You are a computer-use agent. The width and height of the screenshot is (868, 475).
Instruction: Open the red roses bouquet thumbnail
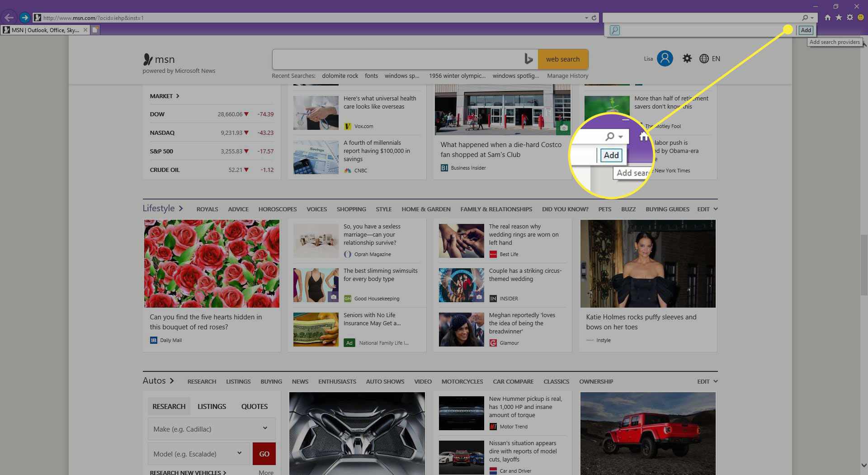[x=212, y=264]
